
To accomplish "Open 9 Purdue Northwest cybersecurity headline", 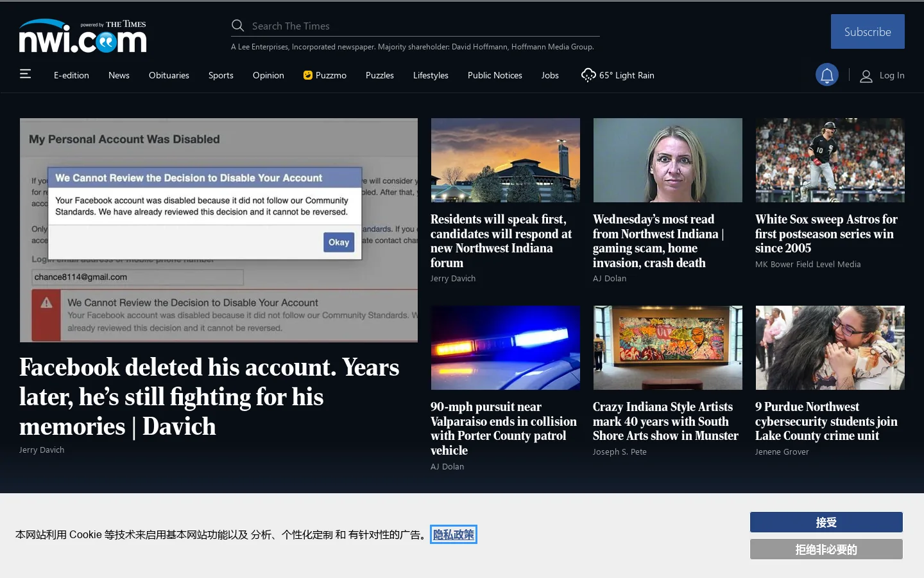I will 826,421.
